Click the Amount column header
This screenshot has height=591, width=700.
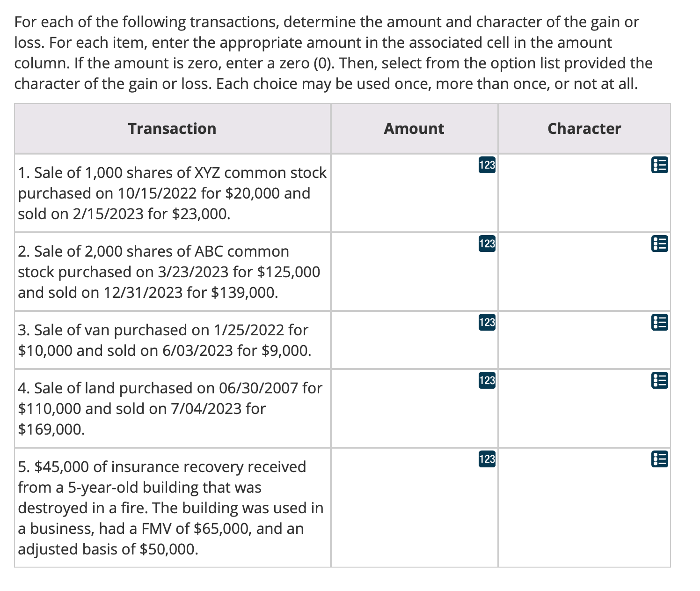(x=414, y=128)
